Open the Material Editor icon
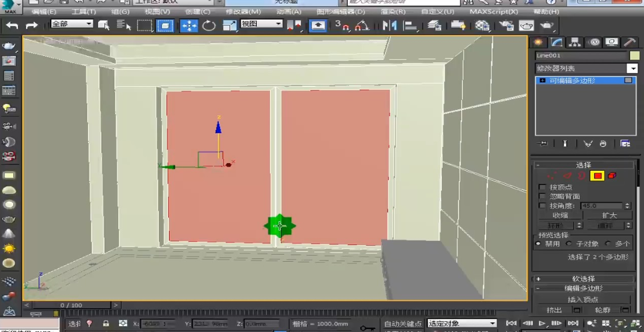The width and height of the screenshot is (644, 332). pos(482,26)
